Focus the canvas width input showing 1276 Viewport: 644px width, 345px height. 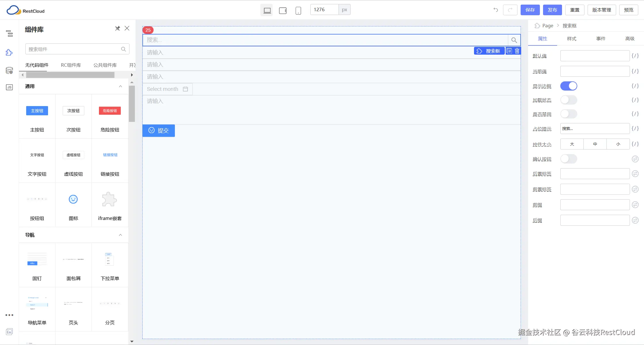tap(324, 9)
